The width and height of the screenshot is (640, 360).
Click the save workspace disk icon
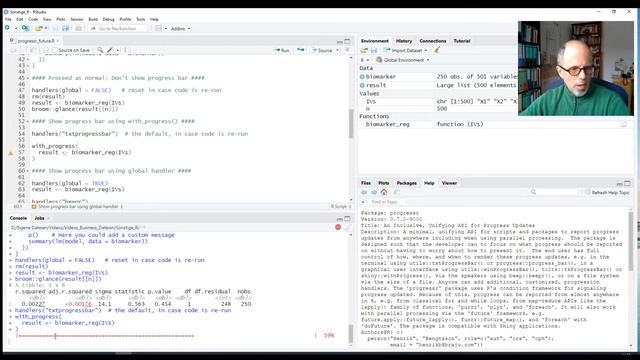click(x=374, y=50)
